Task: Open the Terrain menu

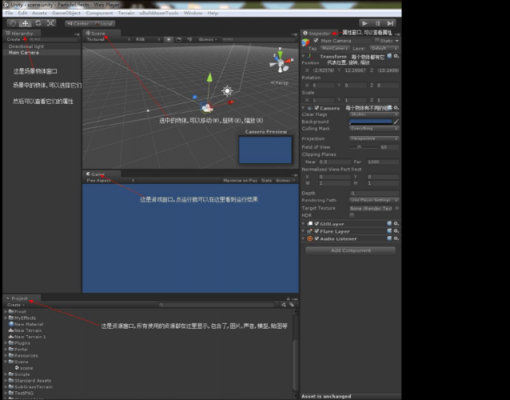Action: pos(126,13)
